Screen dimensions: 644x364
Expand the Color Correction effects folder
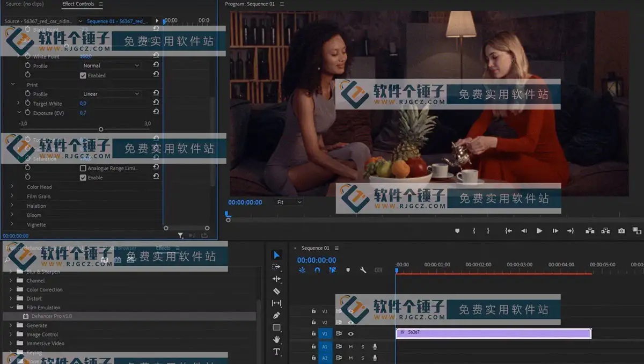coord(11,289)
